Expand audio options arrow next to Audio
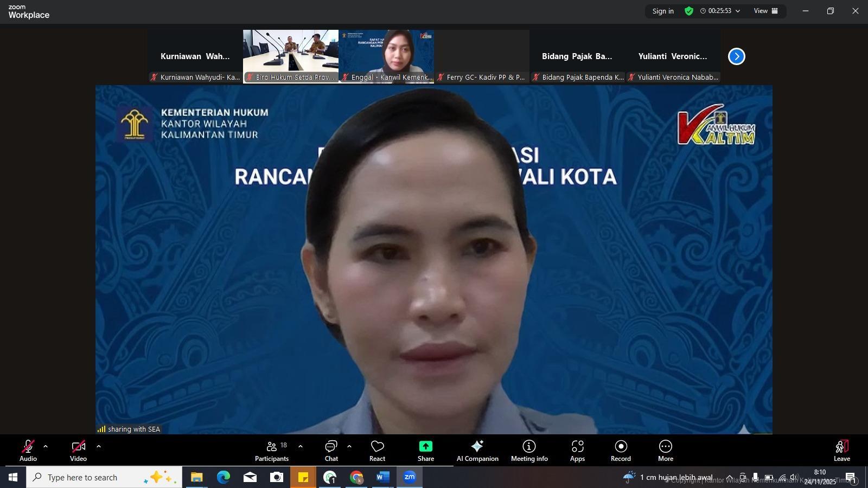 click(x=46, y=447)
